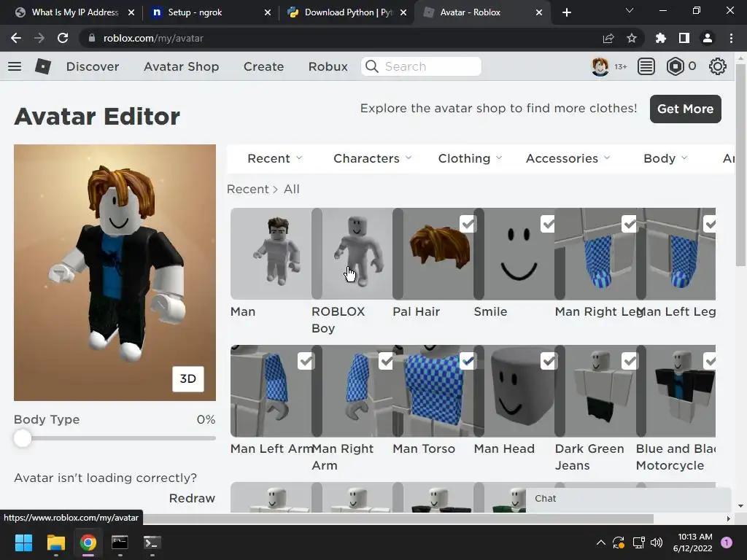The width and height of the screenshot is (747, 560).
Task: Share this page from the address bar
Action: pyautogui.click(x=608, y=38)
